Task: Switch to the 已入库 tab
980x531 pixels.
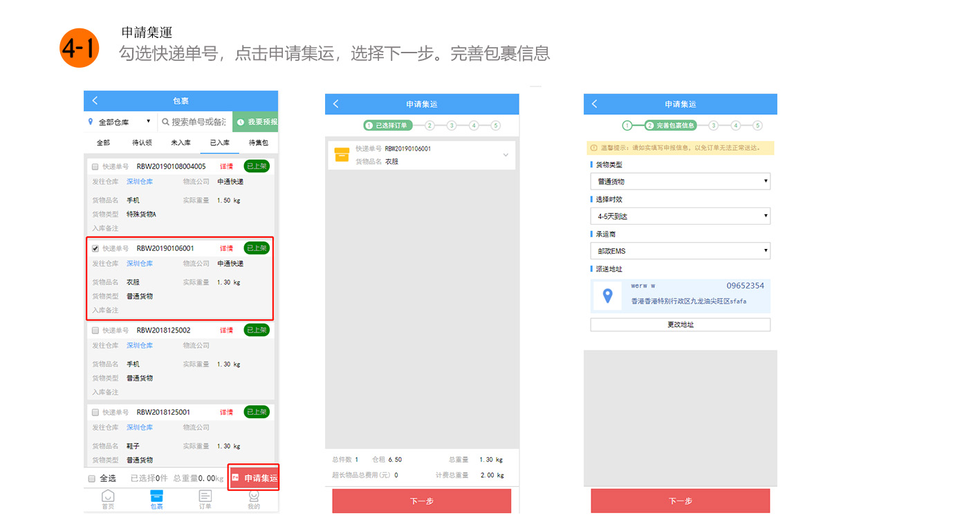Action: pos(219,142)
